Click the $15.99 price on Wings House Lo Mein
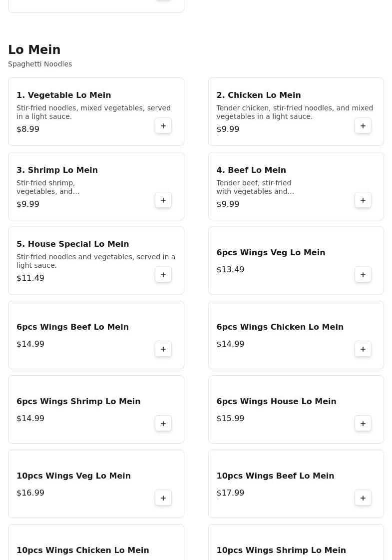Viewport: 392px width, 560px height. pos(230,419)
